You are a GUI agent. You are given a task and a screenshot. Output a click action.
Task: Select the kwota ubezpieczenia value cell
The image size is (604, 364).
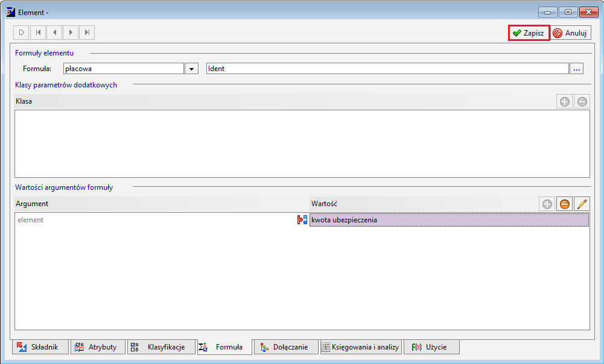(449, 220)
